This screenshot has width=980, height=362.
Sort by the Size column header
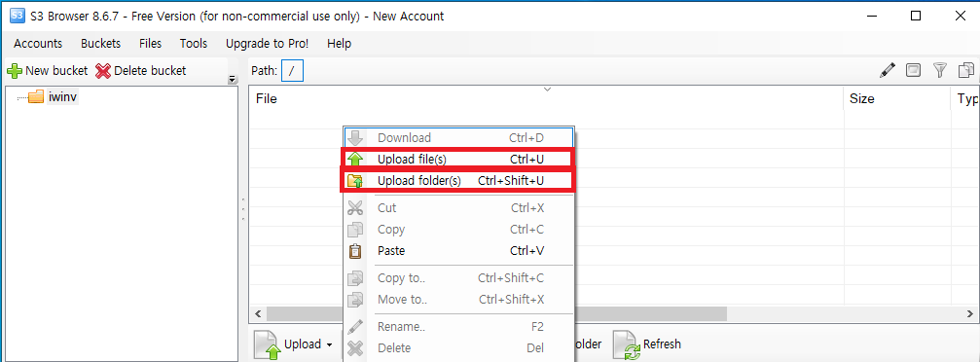click(897, 99)
